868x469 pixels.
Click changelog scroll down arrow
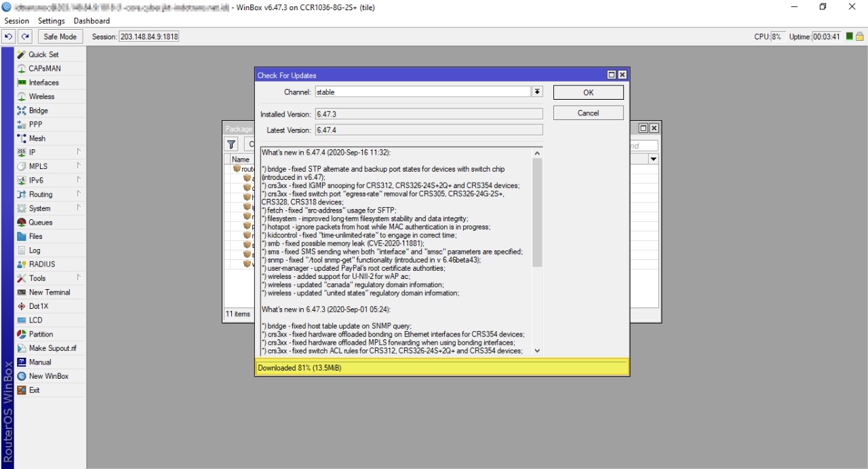point(537,351)
